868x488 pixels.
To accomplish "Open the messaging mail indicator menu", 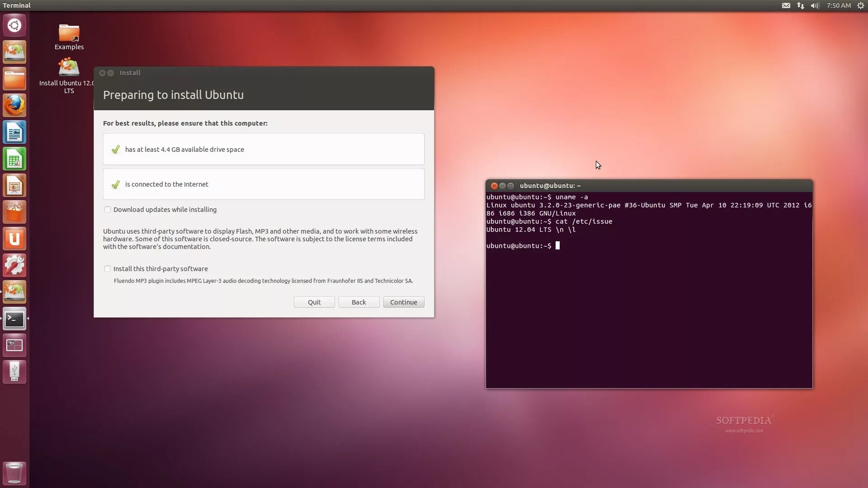I will [786, 5].
